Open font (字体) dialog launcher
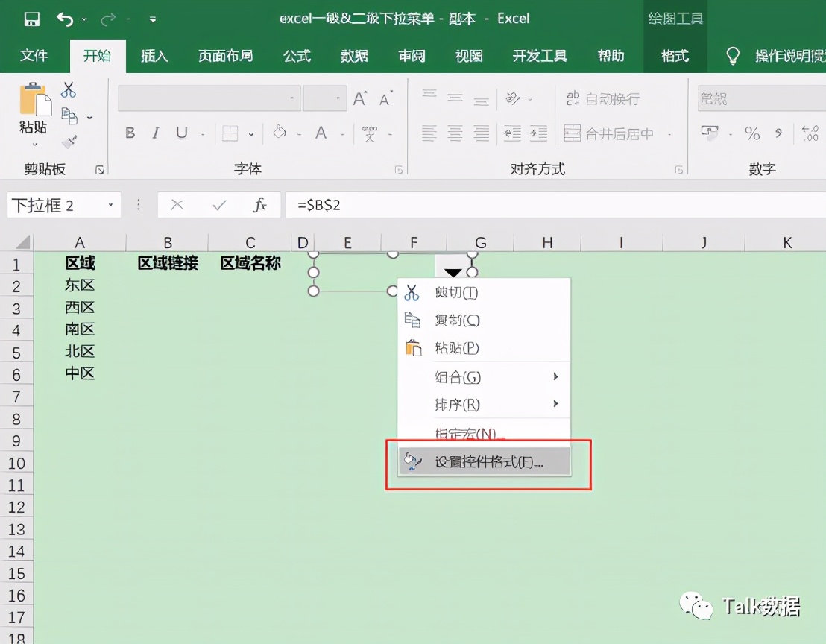826x644 pixels. tap(399, 169)
